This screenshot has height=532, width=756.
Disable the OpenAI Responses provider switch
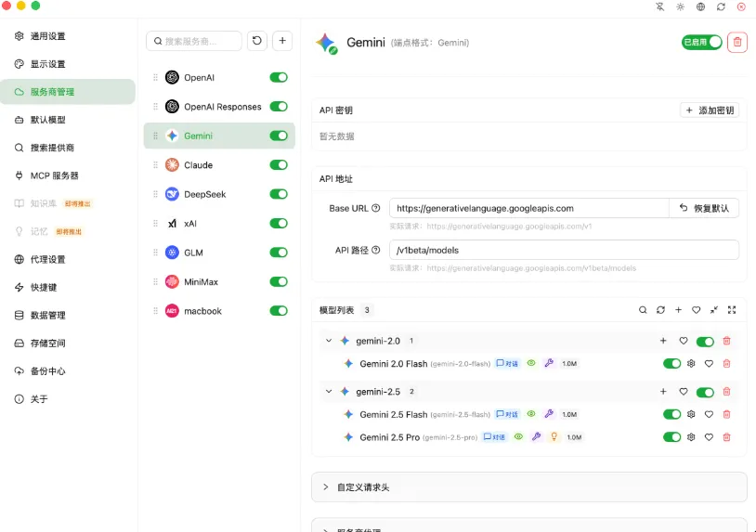pyautogui.click(x=279, y=107)
